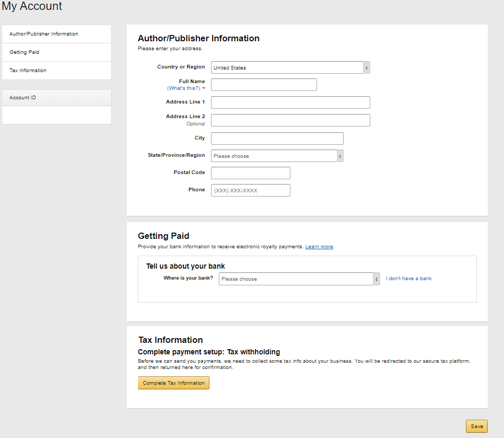This screenshot has width=504, height=438.
Task: Select the optional Address Line 2 field
Action: [x=290, y=120]
